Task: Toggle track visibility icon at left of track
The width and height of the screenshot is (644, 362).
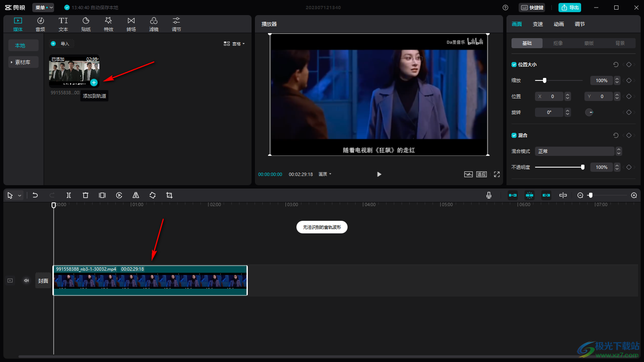Action: pyautogui.click(x=10, y=281)
